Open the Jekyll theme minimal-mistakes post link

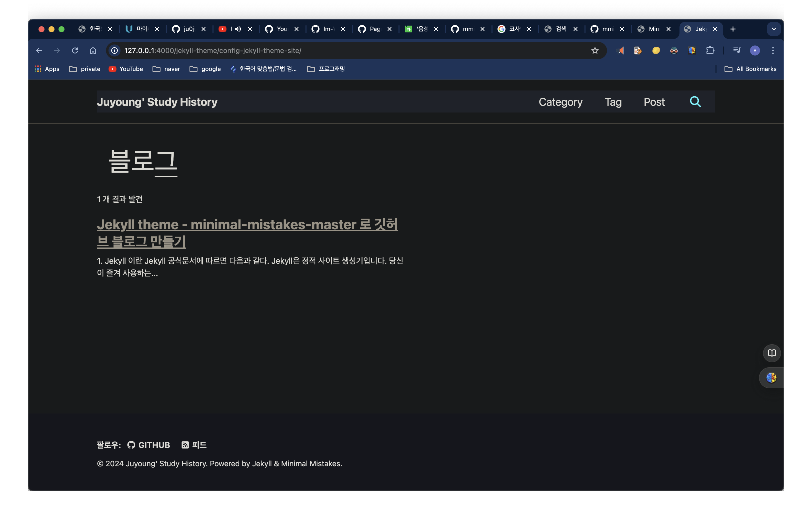coord(247,225)
